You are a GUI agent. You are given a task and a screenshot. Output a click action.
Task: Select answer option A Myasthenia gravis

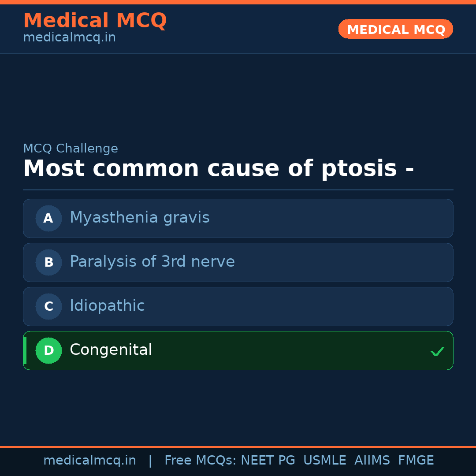tap(238, 218)
